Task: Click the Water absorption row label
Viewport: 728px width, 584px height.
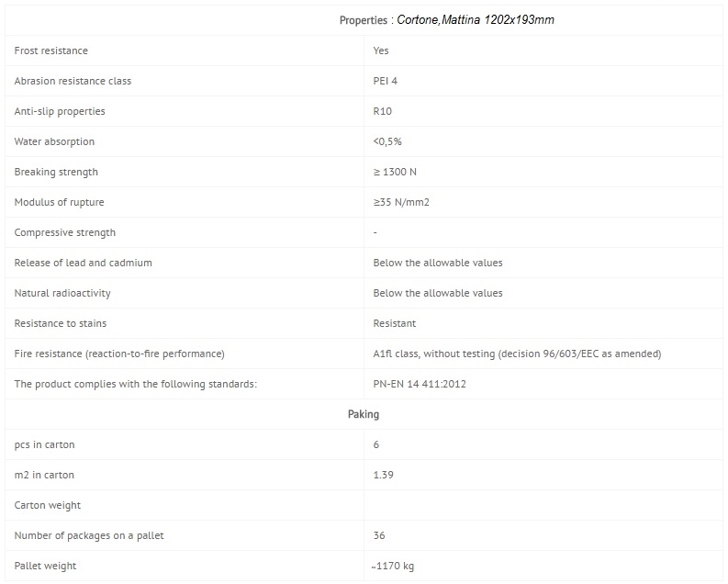Action: point(54,141)
